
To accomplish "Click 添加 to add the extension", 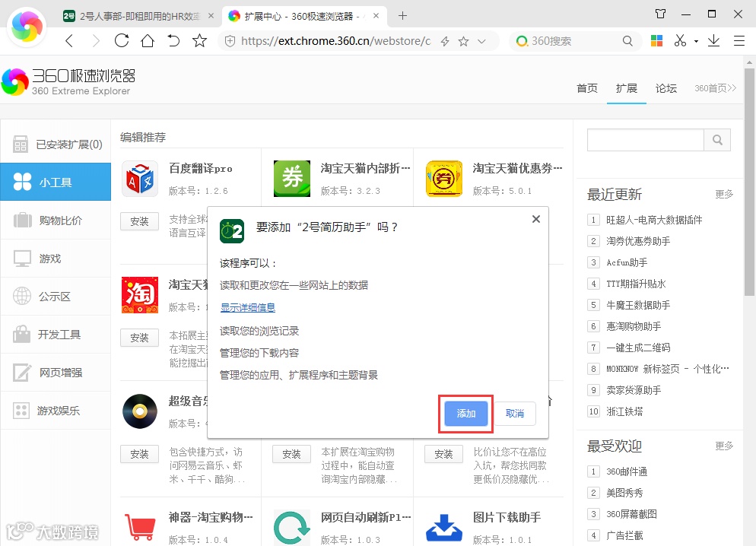I will tap(465, 414).
